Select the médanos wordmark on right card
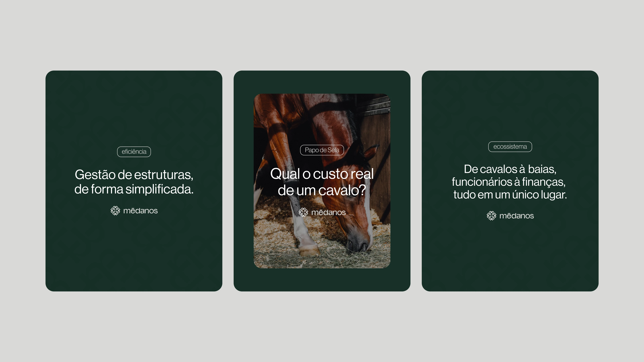644x362 pixels. point(517,216)
